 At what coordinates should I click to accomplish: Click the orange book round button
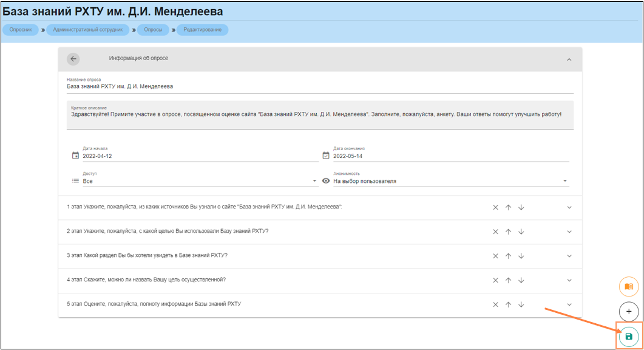629,286
